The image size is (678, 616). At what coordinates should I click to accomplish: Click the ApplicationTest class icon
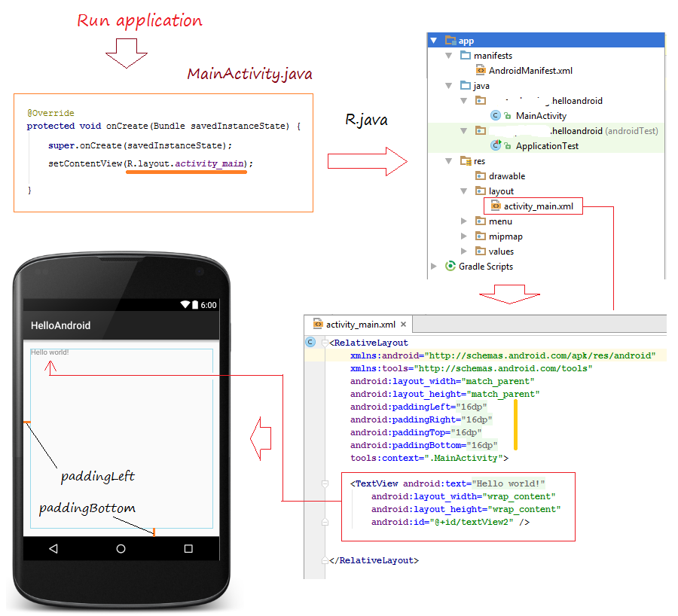pos(496,145)
